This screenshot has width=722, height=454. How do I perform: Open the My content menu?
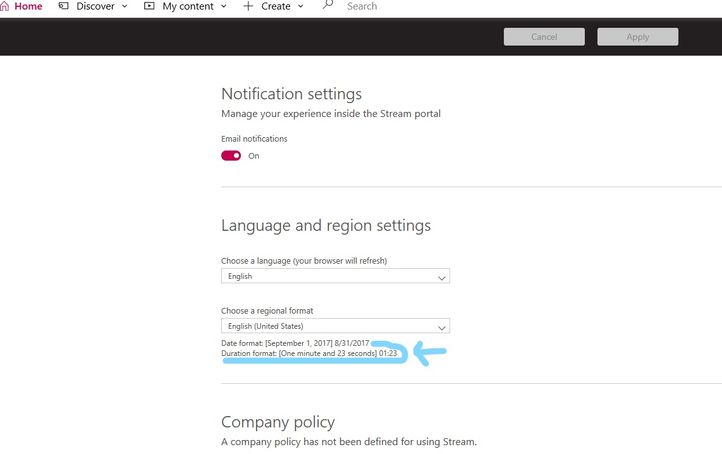tap(186, 6)
